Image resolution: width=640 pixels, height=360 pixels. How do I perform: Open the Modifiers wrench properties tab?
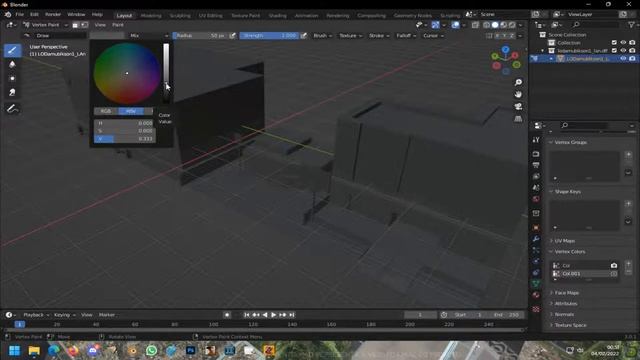coord(536,239)
